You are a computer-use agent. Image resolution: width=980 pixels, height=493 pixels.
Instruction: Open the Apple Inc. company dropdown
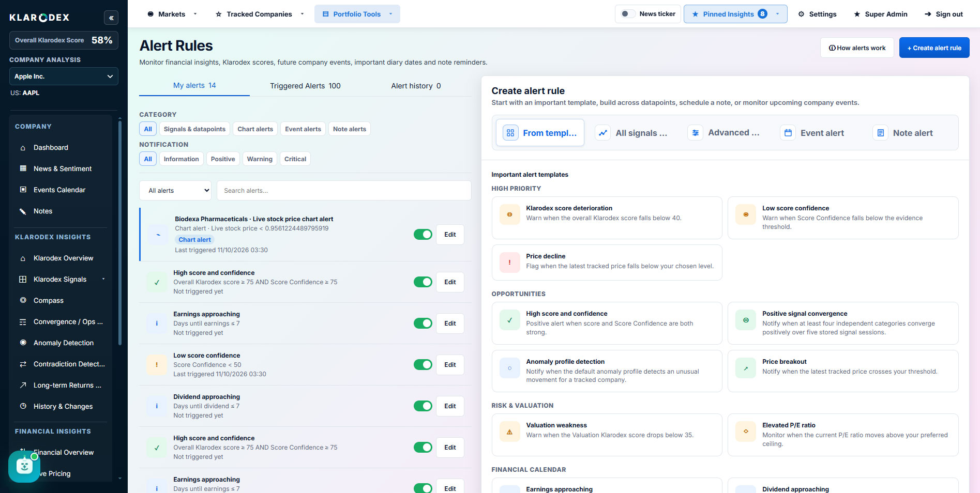click(64, 76)
